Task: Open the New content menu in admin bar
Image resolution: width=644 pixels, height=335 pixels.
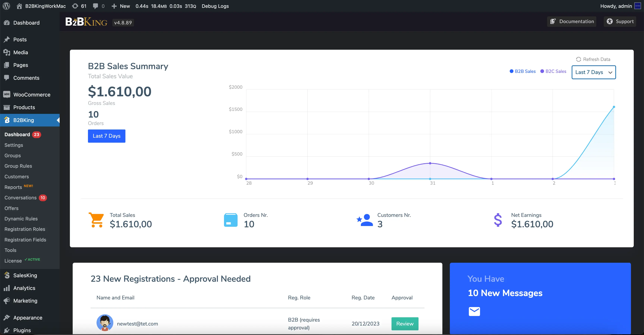Action: 121,6
